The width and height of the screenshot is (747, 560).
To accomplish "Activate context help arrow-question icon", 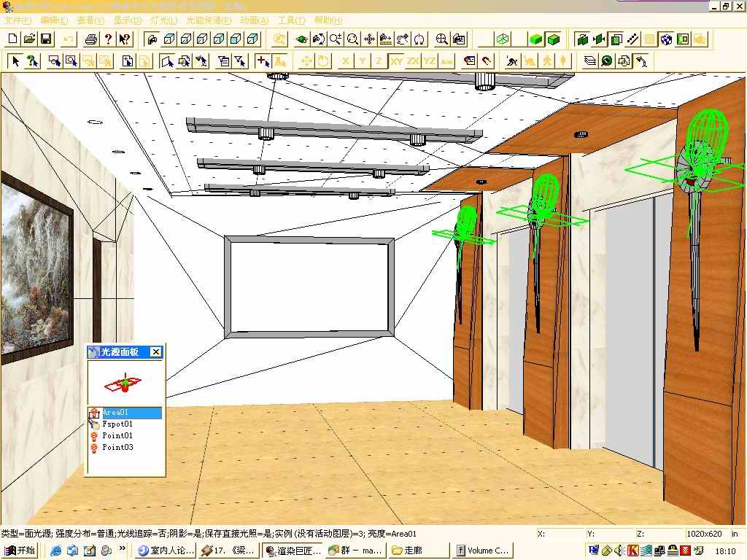I will click(x=125, y=39).
